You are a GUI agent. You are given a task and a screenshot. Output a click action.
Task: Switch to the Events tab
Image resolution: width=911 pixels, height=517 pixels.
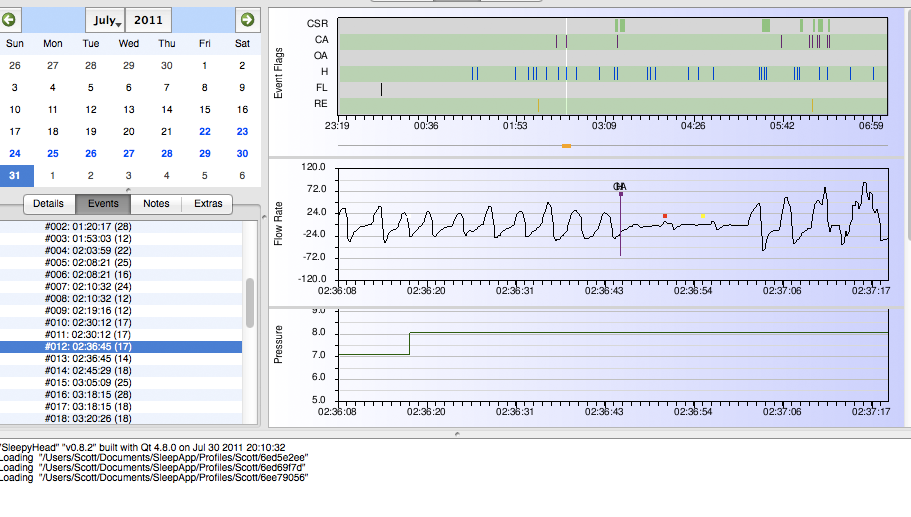tap(103, 204)
